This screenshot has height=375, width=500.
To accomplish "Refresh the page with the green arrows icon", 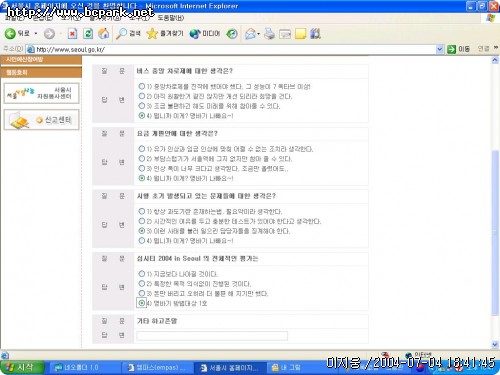I will click(88, 33).
